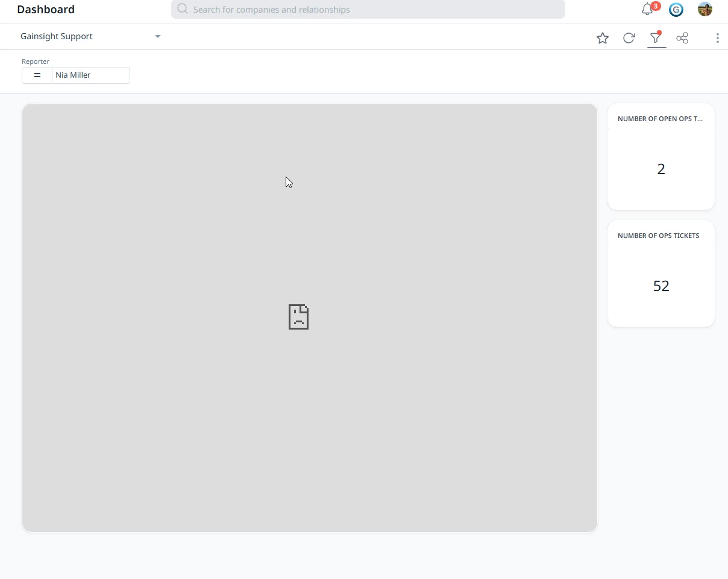Click the Reporter filter label
This screenshot has height=579, width=728.
(x=36, y=61)
